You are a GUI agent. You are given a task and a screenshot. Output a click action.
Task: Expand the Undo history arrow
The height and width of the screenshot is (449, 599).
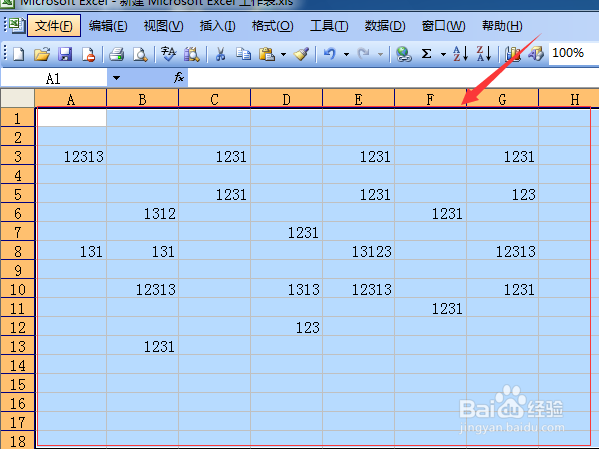(x=346, y=54)
